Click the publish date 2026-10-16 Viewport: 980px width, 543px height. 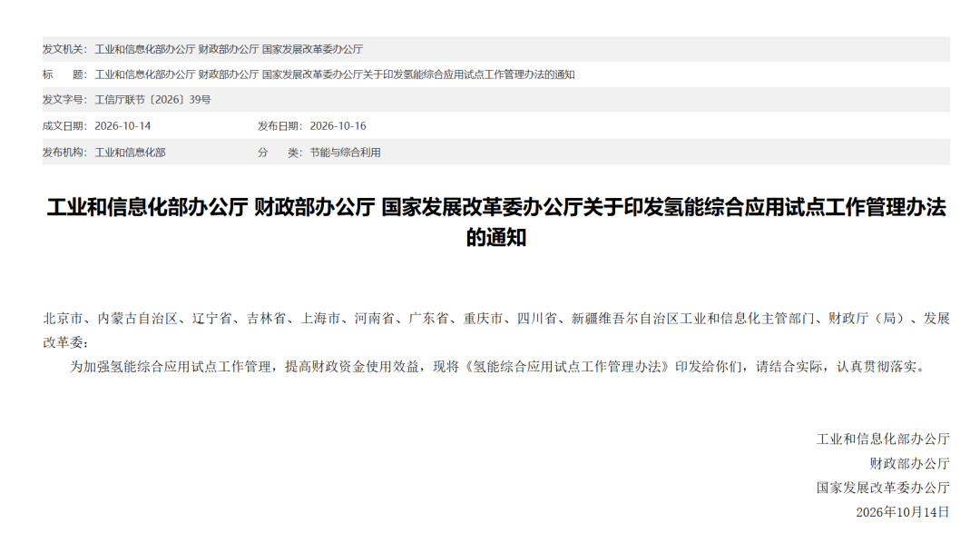pos(338,125)
